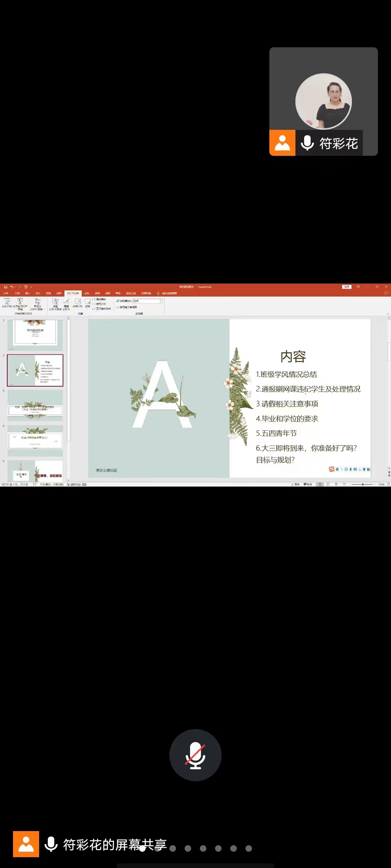This screenshot has height=868, width=391.
Task: Click the From Beginning slideshow icon
Action: pos(7,302)
